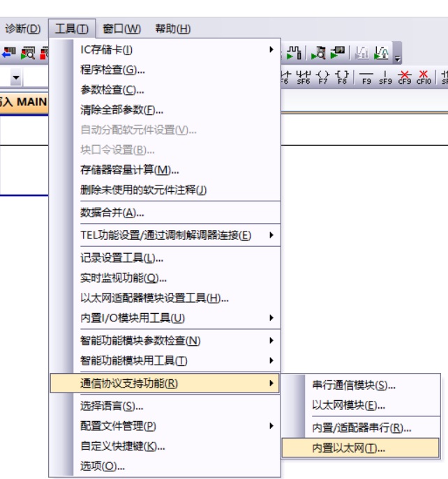Image resolution: width=448 pixels, height=479 pixels.
Task: Click the green waveform graph toolbar icon
Action: 381,53
